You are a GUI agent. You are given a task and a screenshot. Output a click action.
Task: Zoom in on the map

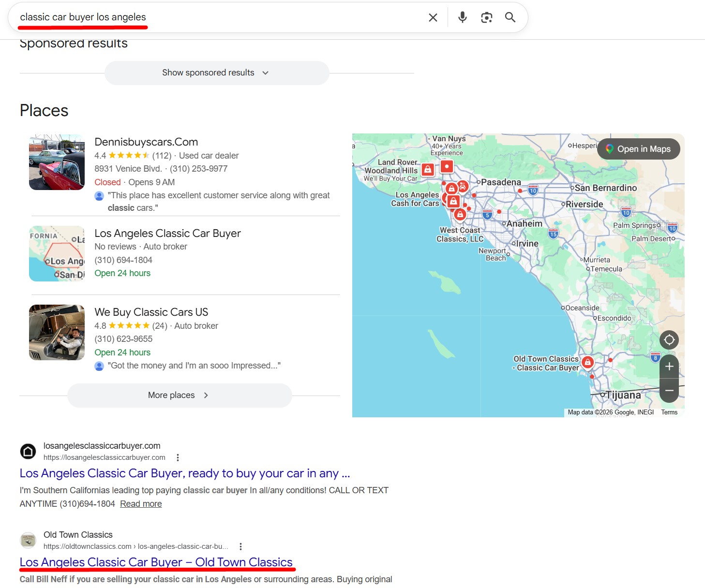tap(669, 367)
